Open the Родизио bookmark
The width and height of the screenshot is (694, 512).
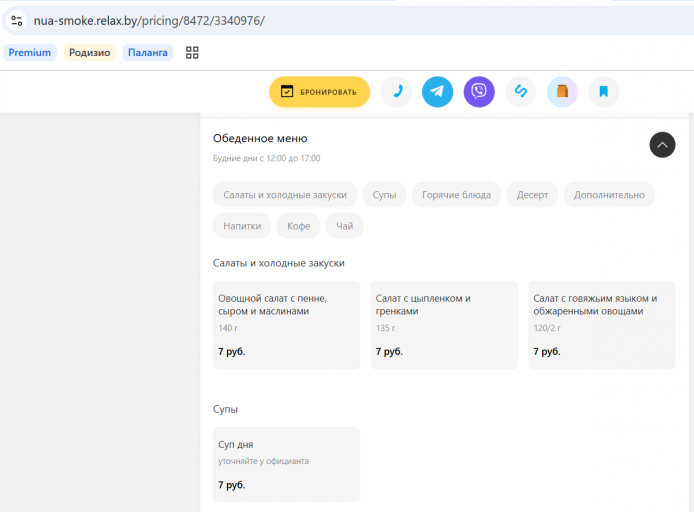click(89, 53)
